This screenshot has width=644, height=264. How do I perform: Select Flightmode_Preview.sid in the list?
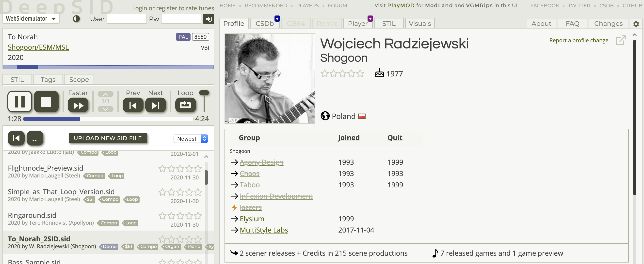[x=46, y=168]
